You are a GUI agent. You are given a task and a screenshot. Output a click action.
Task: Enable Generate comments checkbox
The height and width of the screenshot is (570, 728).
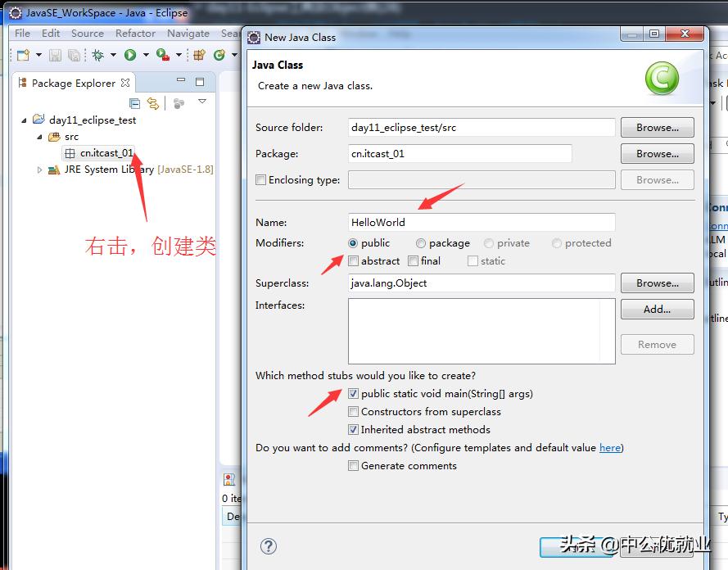(x=353, y=465)
